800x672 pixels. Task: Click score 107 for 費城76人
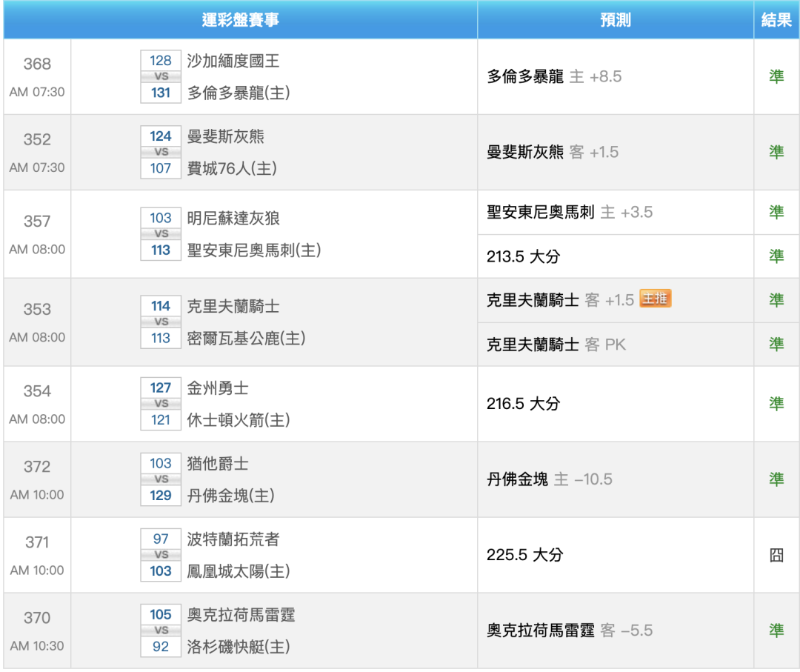coord(161,168)
